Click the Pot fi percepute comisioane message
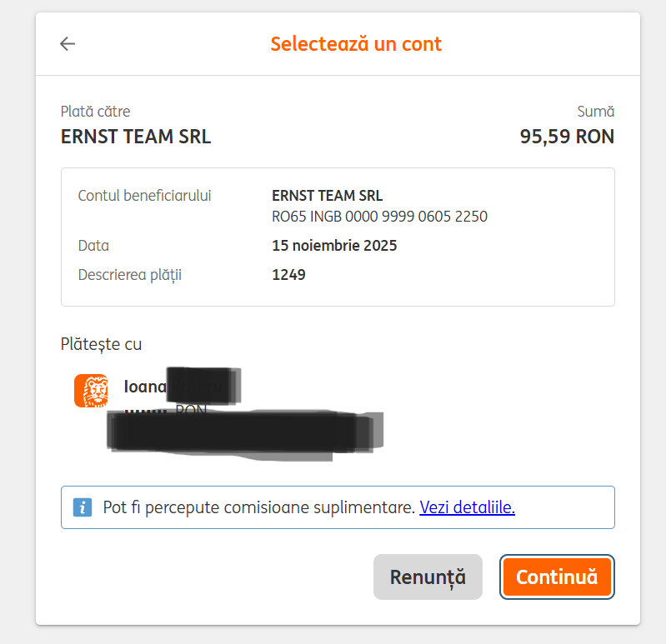Viewport: 666px width, 644px height. [x=258, y=507]
